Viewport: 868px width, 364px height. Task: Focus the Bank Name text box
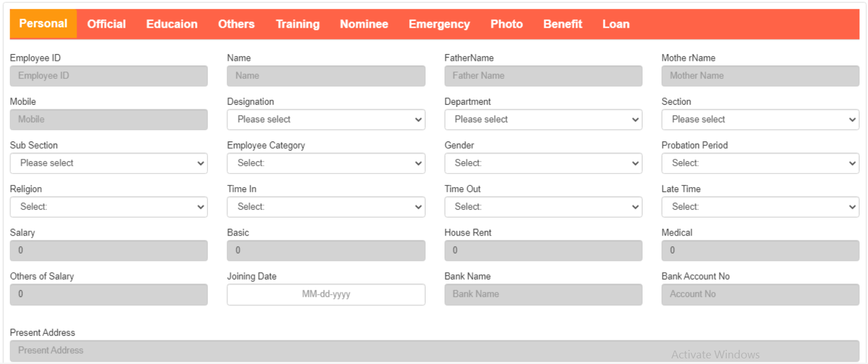(x=543, y=294)
